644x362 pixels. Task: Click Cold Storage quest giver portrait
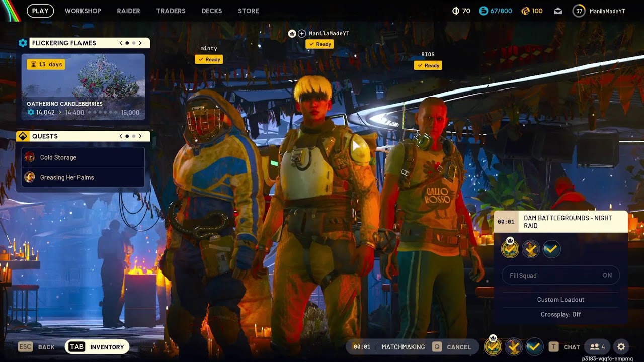tap(30, 157)
